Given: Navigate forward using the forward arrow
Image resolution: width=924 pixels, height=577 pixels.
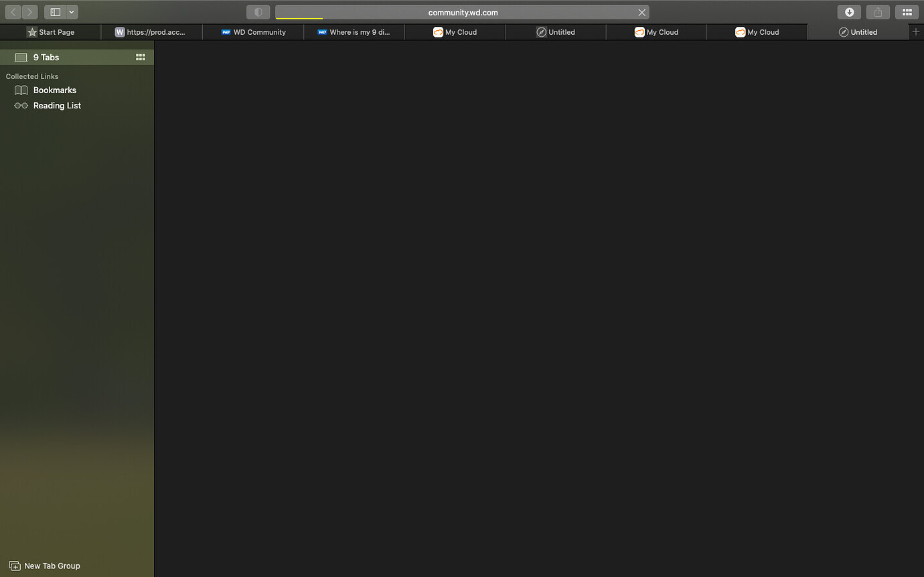Looking at the screenshot, I should 29,11.
